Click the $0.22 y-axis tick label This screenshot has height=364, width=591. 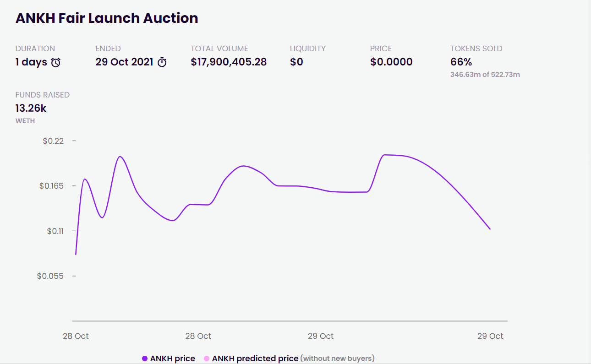(53, 141)
